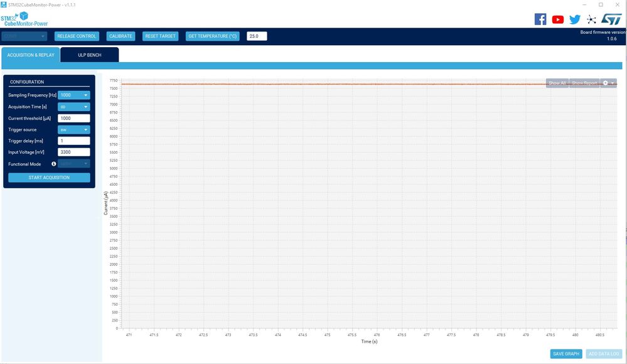
Task: Click the 'Current (µA)' axis label
Action: [x=105, y=203]
